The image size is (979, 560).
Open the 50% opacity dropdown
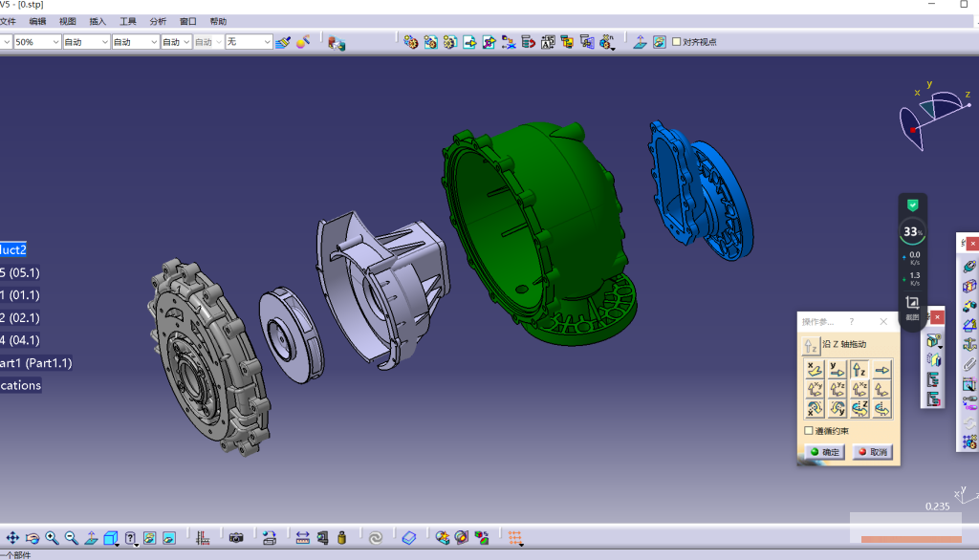37,42
